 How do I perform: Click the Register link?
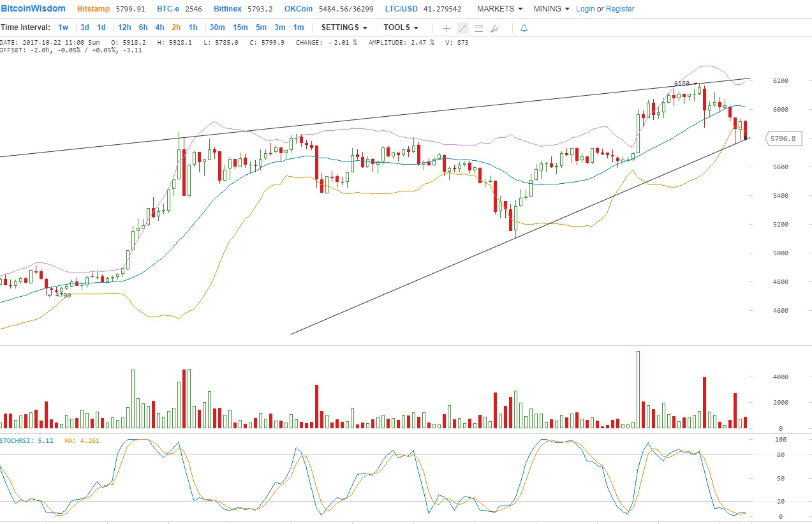click(620, 9)
